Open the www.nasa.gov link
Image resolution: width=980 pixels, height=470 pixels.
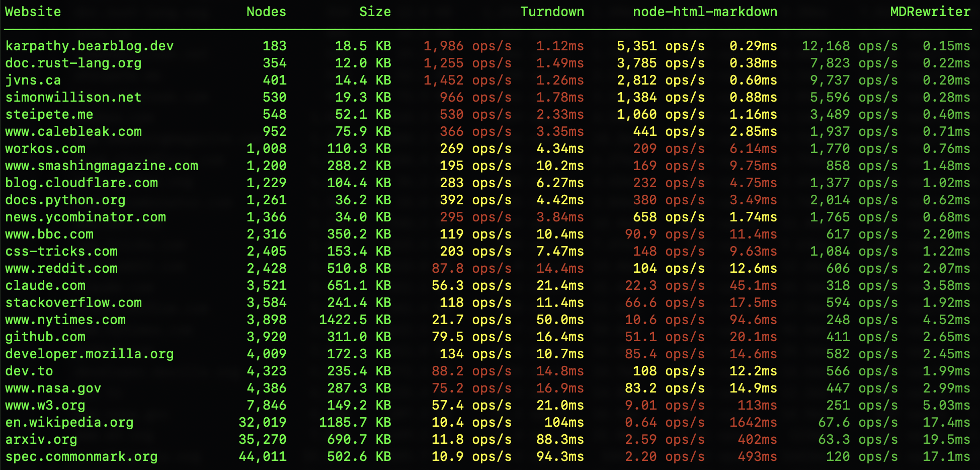point(53,388)
